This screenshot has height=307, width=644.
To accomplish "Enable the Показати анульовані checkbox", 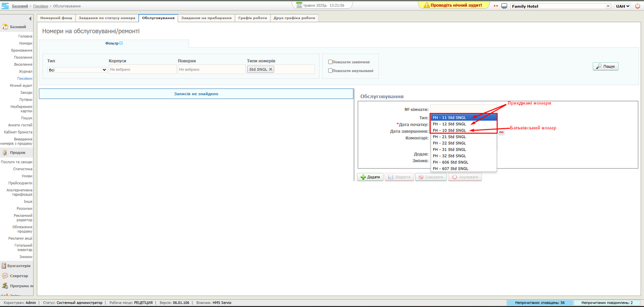I will pos(330,71).
